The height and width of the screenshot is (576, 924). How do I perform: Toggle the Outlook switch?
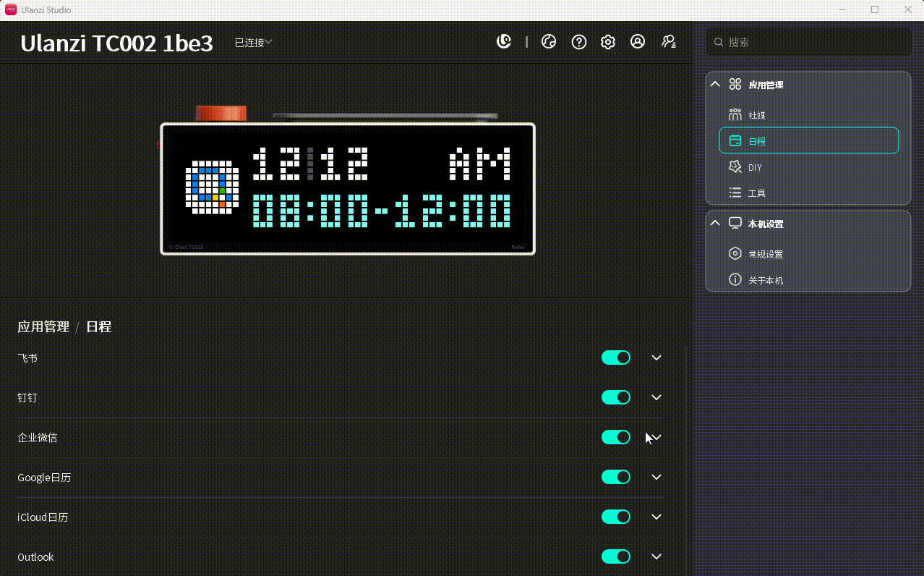tap(616, 556)
